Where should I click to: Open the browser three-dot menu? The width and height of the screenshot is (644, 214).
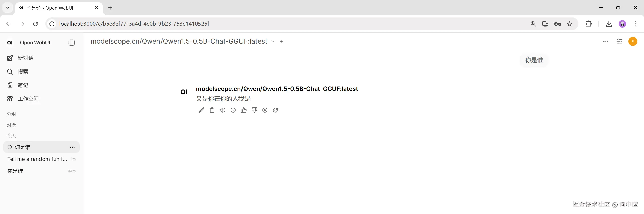pos(636,24)
